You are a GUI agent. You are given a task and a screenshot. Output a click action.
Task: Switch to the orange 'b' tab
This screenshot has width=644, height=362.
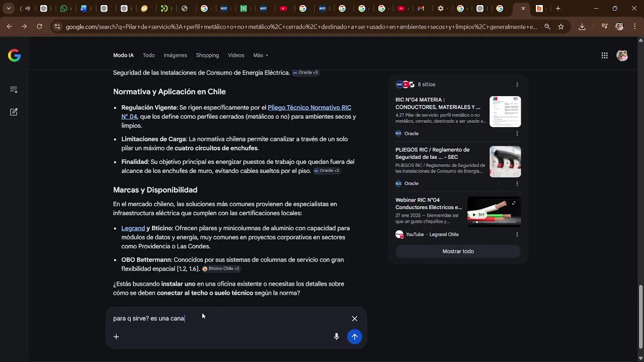click(x=539, y=9)
